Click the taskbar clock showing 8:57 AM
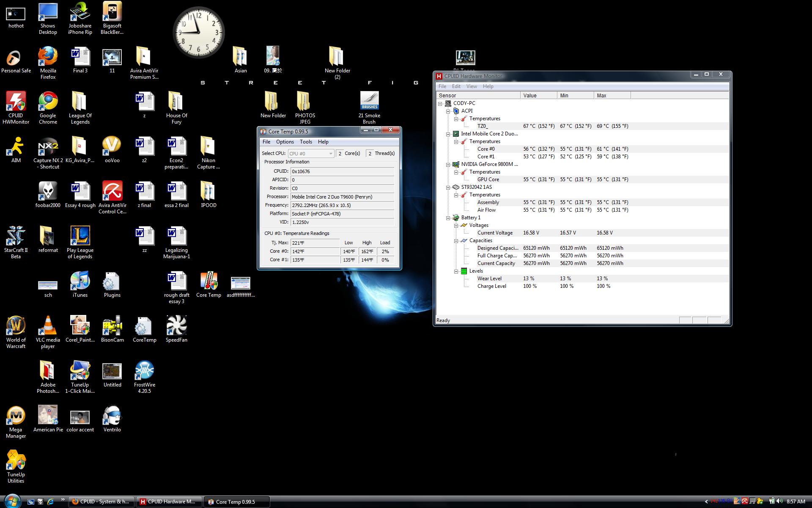The height and width of the screenshot is (508, 812). 796,502
